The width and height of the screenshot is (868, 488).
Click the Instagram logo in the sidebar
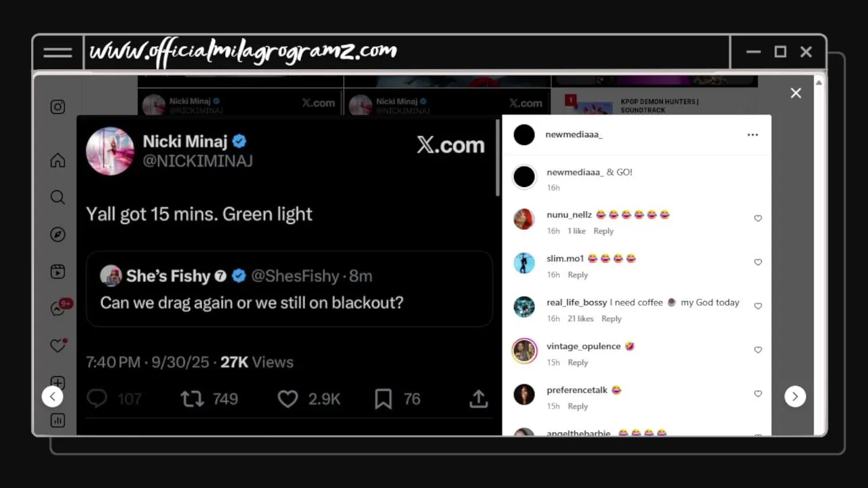tap(58, 106)
